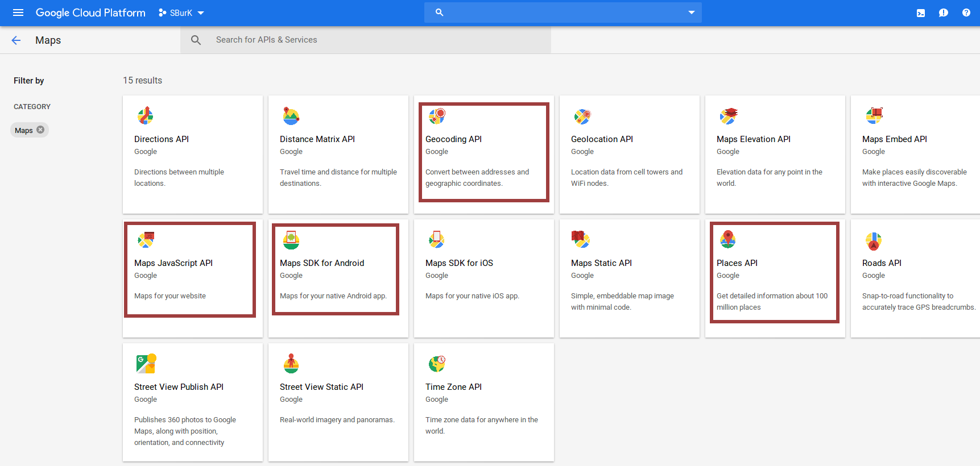Click the Maps Embed API icon
This screenshot has height=466, width=980.
click(874, 115)
